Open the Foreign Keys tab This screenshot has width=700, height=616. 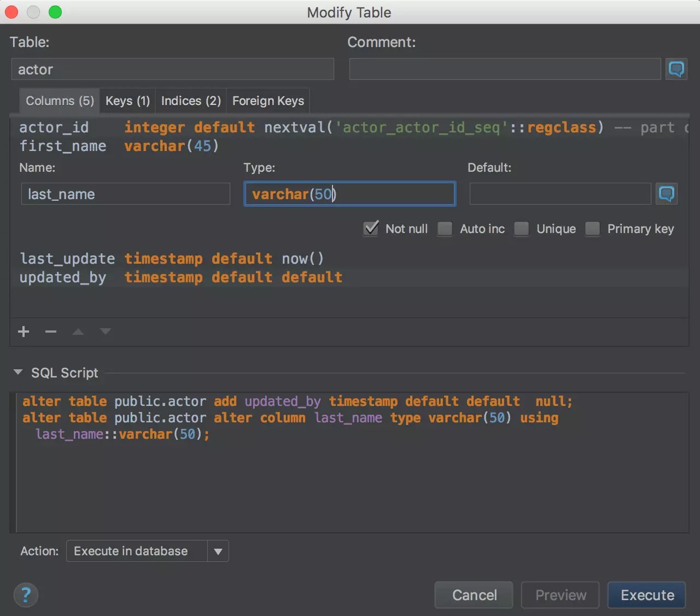(x=268, y=101)
